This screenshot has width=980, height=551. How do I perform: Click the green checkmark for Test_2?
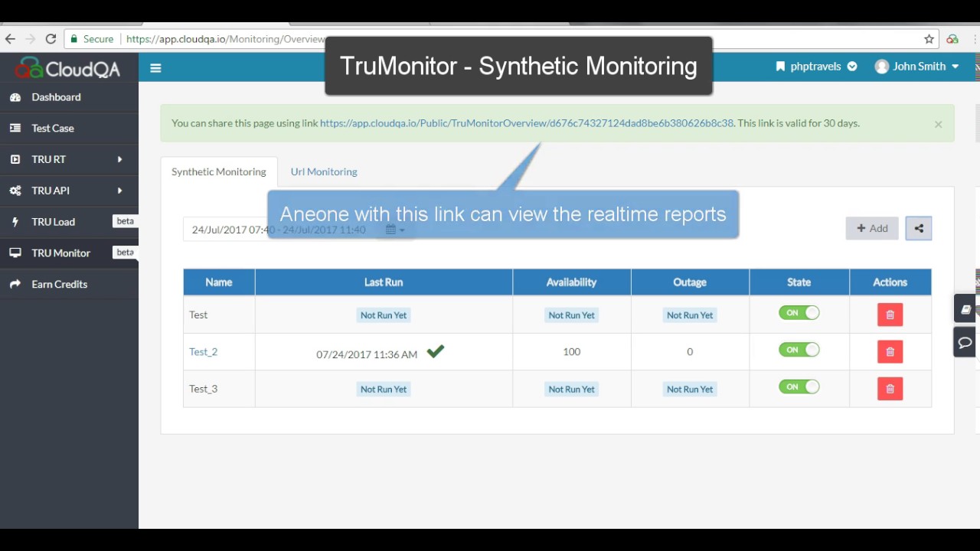coord(436,351)
